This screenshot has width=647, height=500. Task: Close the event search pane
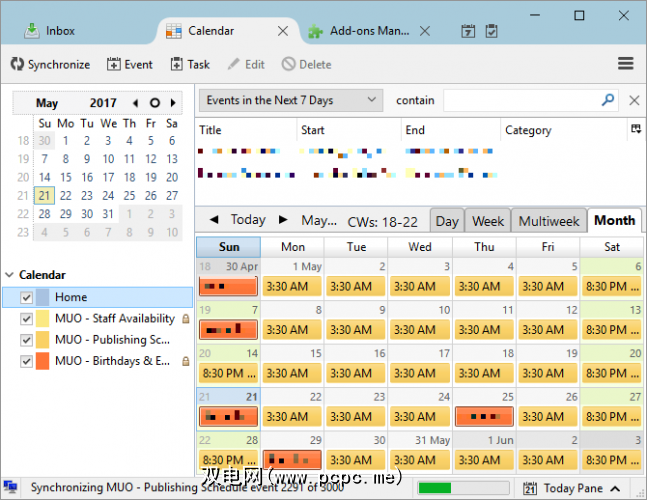634,100
